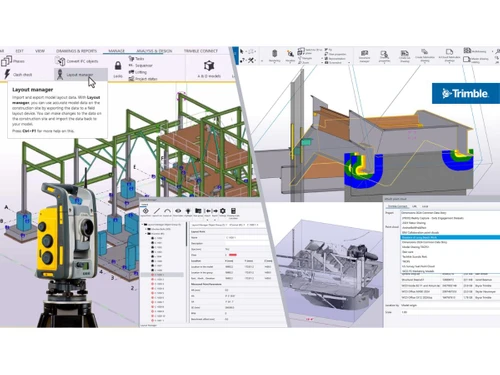Image resolution: width=500 pixels, height=375 pixels.
Task: Open Master drawing catalog icon
Action: [467, 59]
